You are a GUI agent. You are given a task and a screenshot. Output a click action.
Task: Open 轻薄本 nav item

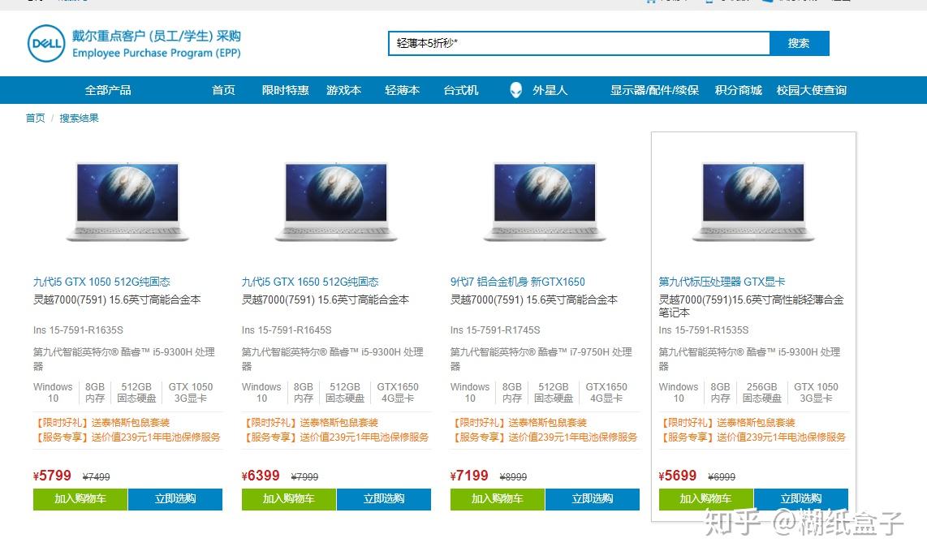click(403, 90)
